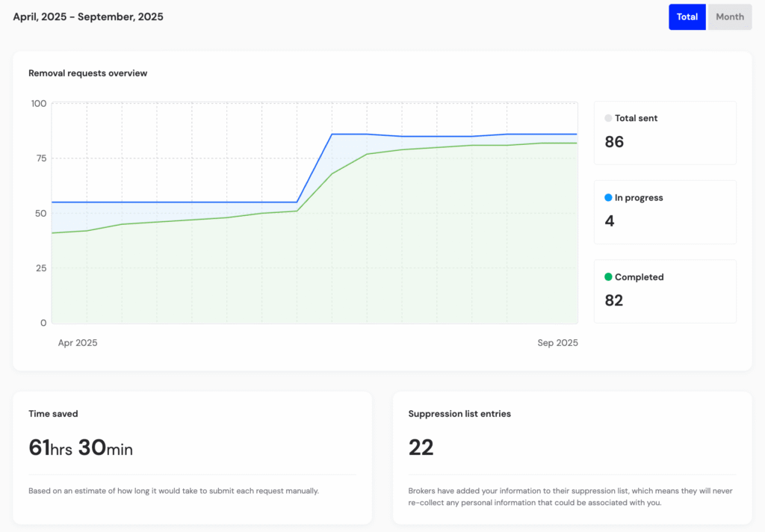Click the 100 y-axis label
Screen dimensions: 765x532
tap(38, 103)
